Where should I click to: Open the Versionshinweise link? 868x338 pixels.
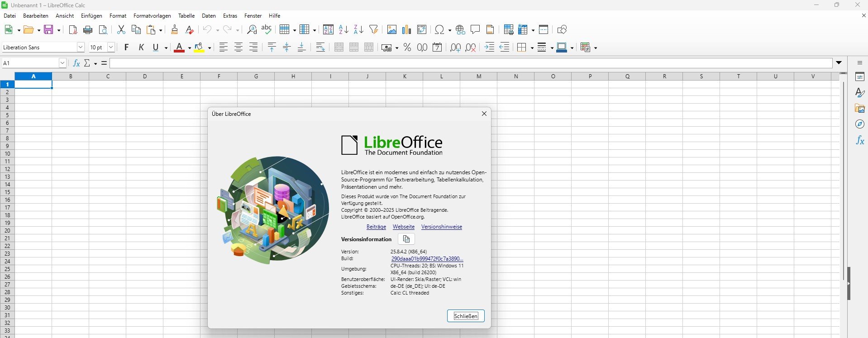tap(442, 227)
